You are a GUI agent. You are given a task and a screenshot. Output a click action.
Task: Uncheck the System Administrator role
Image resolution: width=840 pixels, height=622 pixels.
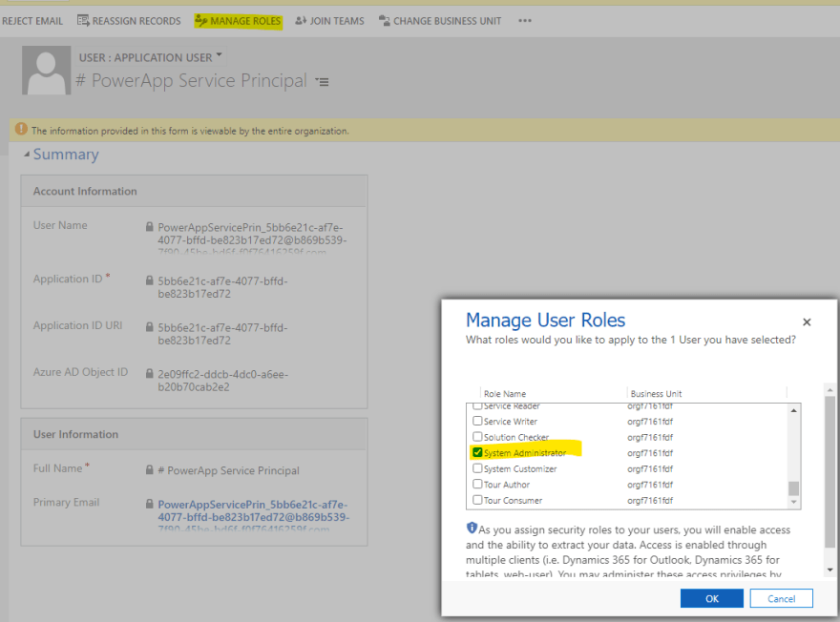[477, 452]
